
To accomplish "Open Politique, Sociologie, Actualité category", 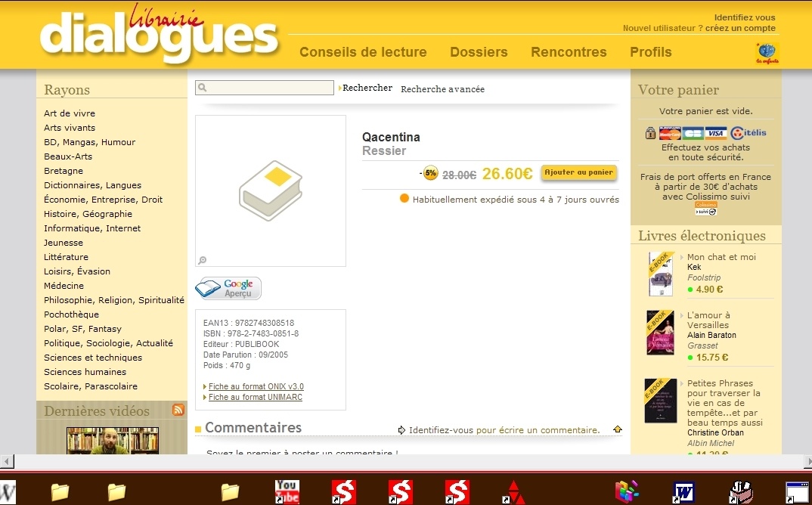I will tap(108, 343).
